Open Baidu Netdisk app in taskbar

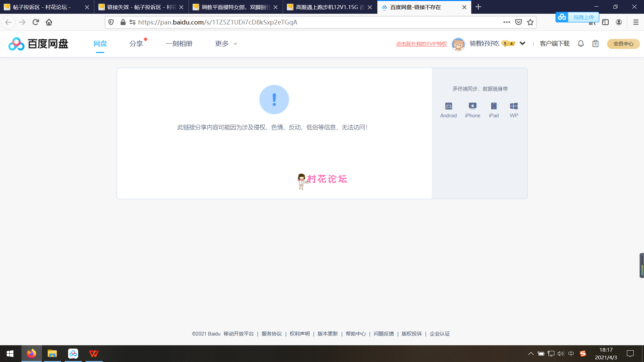(73, 354)
